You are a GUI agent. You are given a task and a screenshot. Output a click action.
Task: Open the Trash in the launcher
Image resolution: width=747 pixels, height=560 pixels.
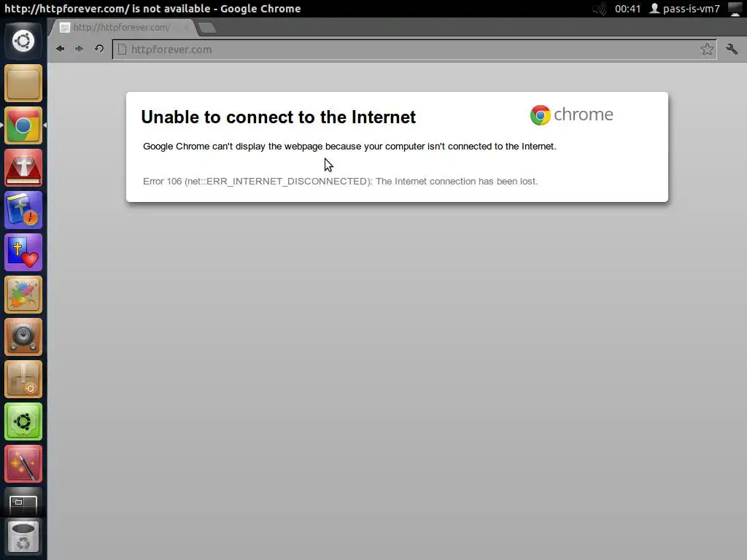point(23,537)
